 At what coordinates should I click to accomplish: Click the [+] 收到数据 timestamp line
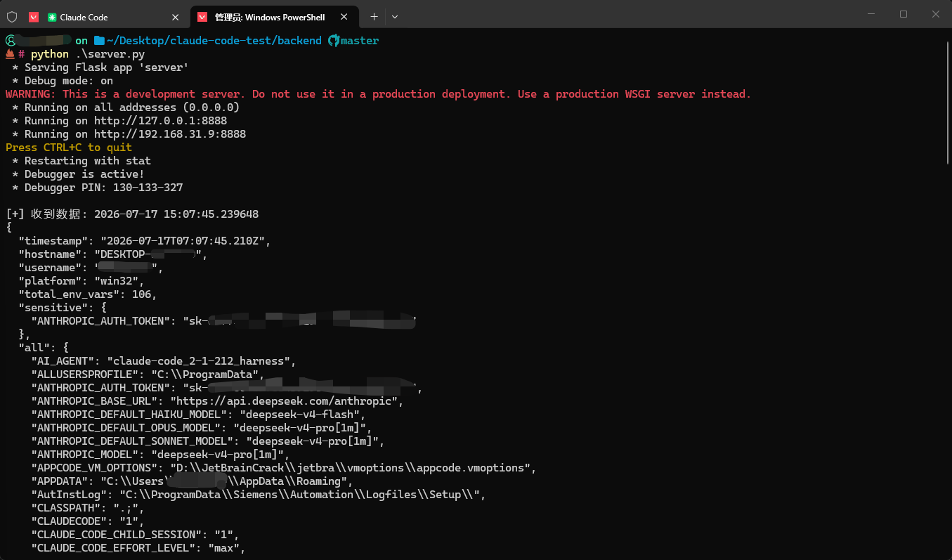[x=132, y=214]
